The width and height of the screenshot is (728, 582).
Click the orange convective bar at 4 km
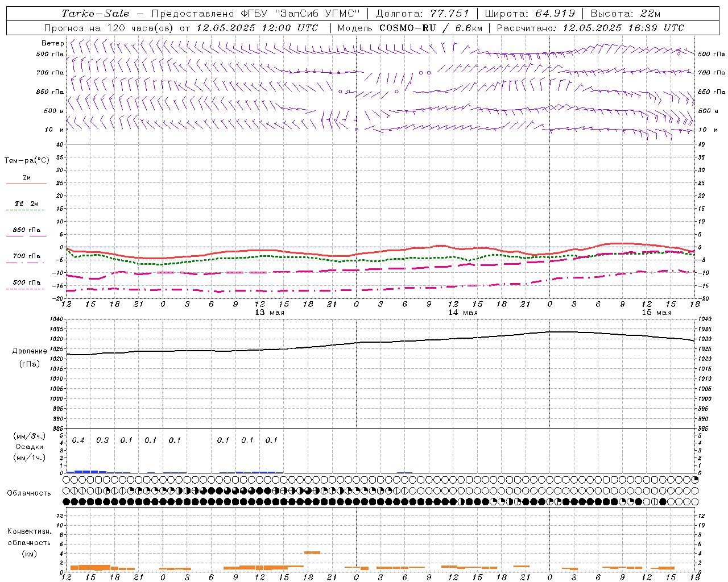click(312, 552)
